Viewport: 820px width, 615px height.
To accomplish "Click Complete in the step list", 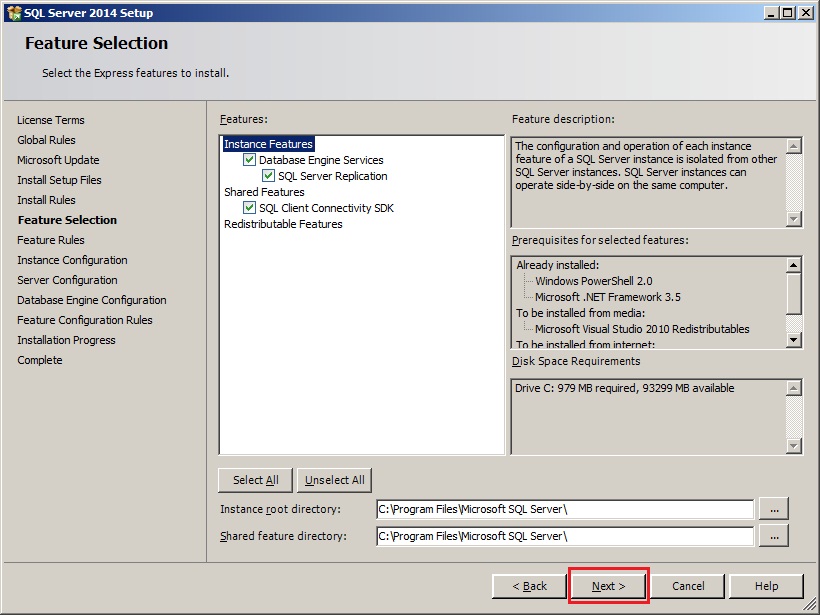I will click(x=40, y=360).
